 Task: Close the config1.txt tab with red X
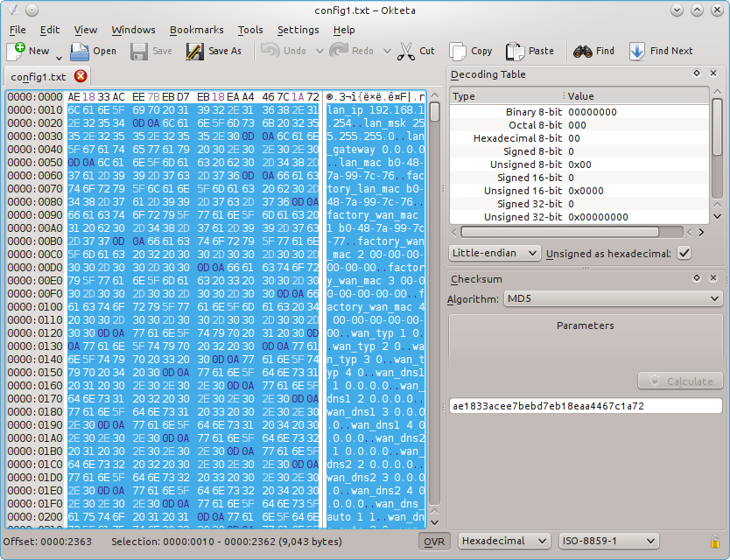[x=81, y=76]
